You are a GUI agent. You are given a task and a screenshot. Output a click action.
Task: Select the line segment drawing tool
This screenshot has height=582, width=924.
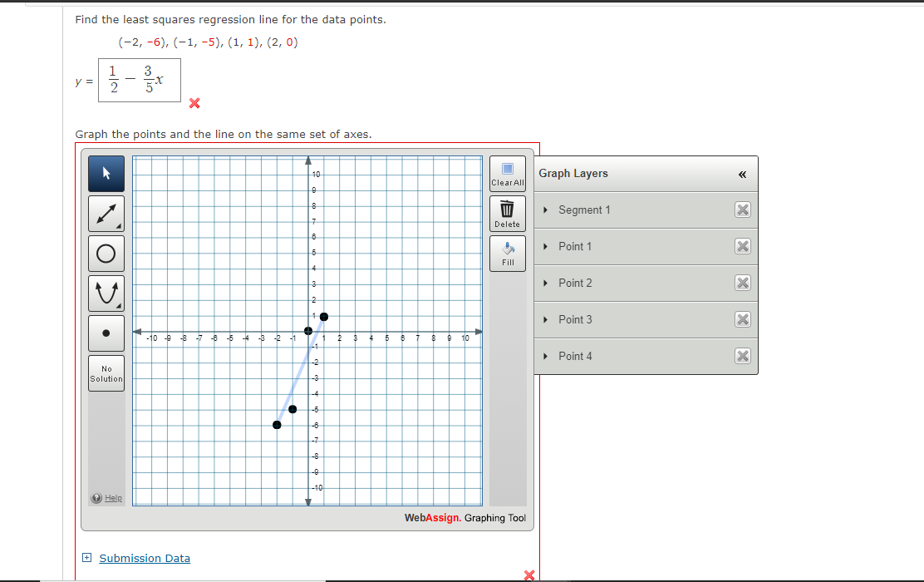tap(106, 214)
